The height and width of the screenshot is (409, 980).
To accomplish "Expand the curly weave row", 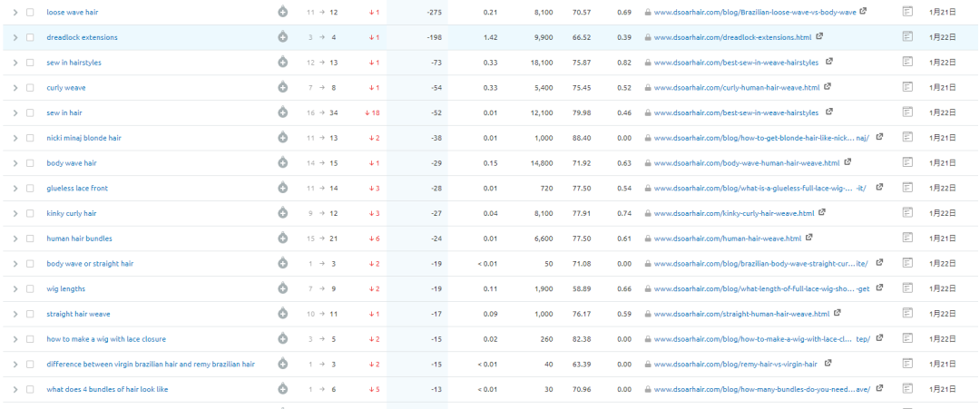I will [15, 87].
